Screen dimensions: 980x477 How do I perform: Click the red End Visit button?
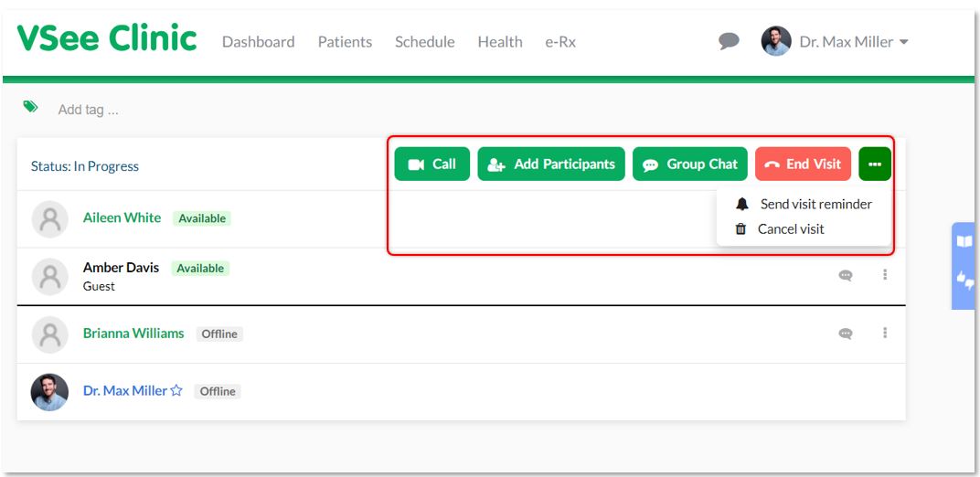click(804, 164)
